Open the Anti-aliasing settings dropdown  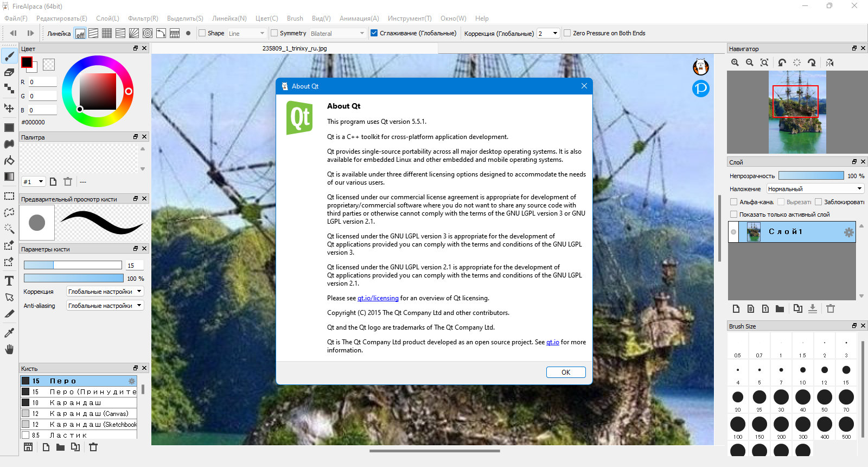pyautogui.click(x=105, y=306)
